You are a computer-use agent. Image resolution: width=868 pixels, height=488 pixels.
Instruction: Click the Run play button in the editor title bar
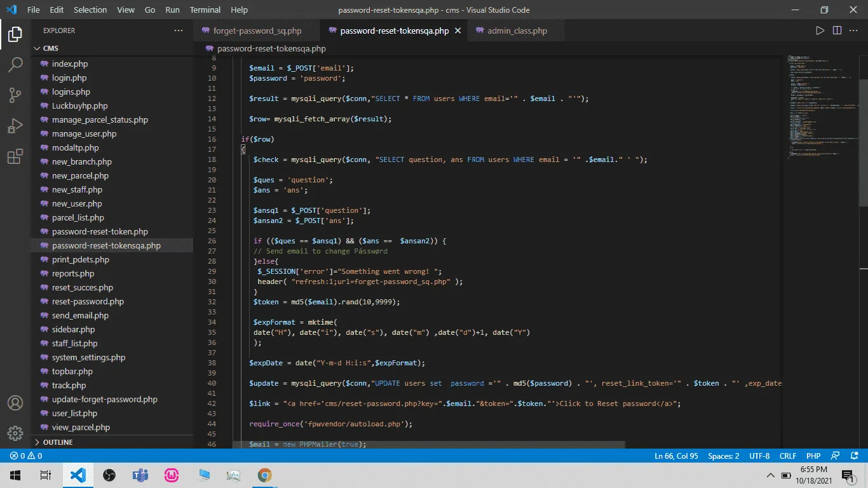[x=820, y=30]
